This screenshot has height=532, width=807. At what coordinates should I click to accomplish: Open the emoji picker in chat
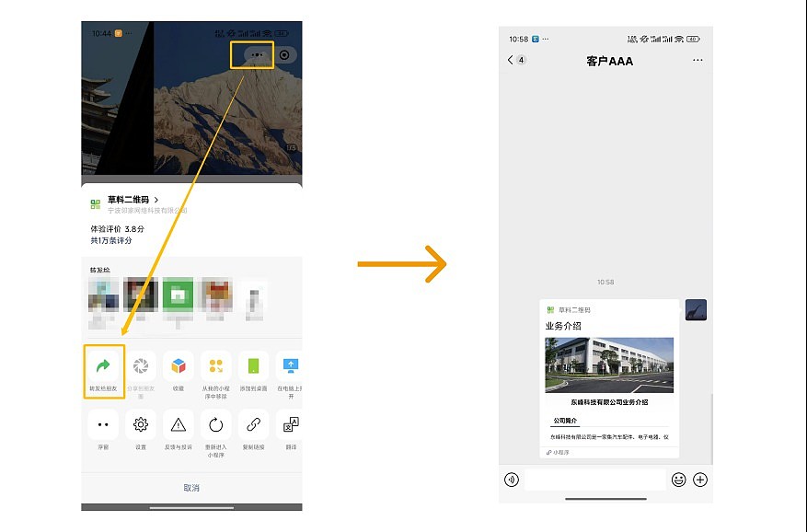coord(679,480)
